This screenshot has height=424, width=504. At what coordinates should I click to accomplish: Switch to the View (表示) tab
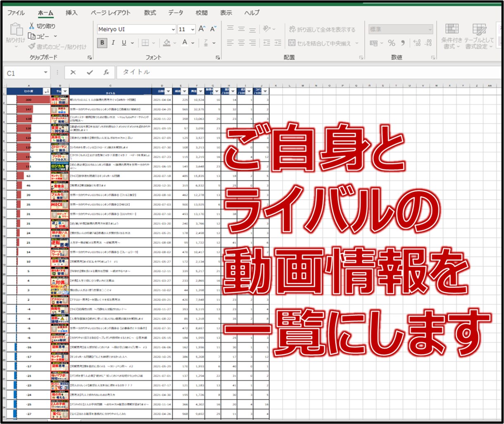click(226, 13)
